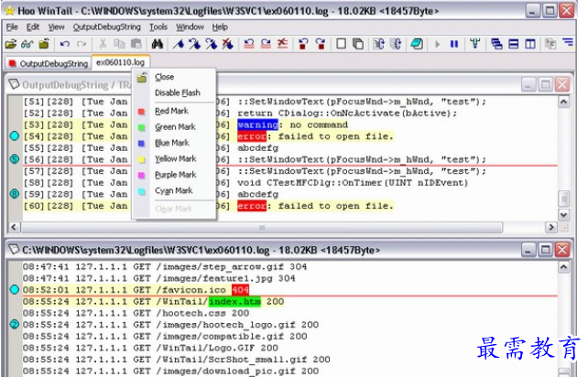Click bookmark 8 marker beside line [59]
This screenshot has height=377, width=588.
15,194
